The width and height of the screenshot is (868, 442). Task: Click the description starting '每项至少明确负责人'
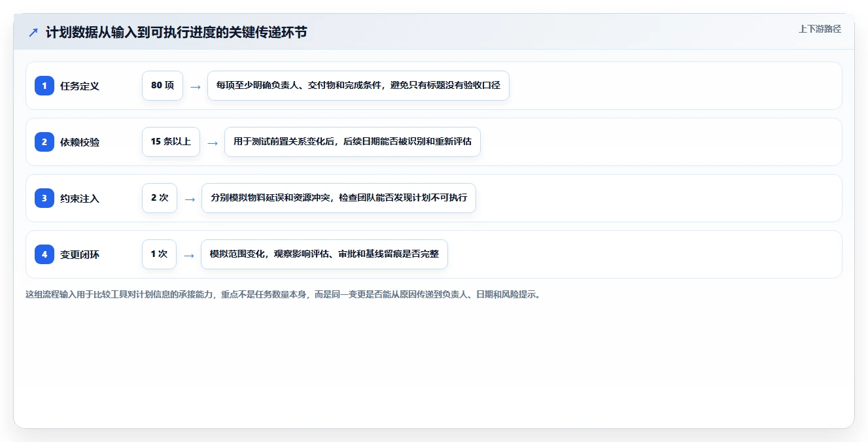[358, 86]
